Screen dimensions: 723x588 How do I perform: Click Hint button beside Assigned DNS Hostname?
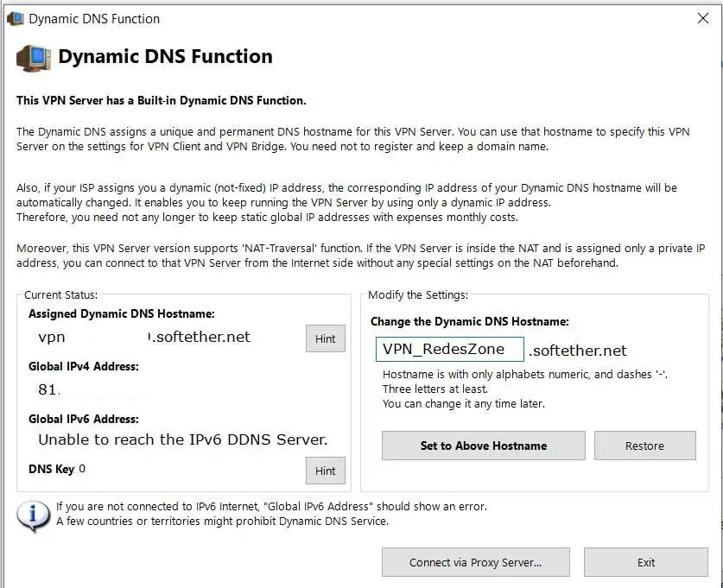point(325,338)
